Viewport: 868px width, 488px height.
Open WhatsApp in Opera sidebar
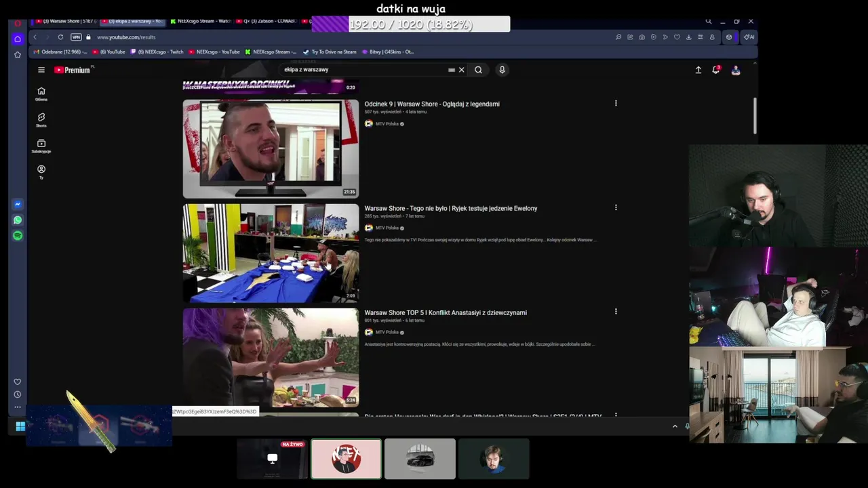18,220
